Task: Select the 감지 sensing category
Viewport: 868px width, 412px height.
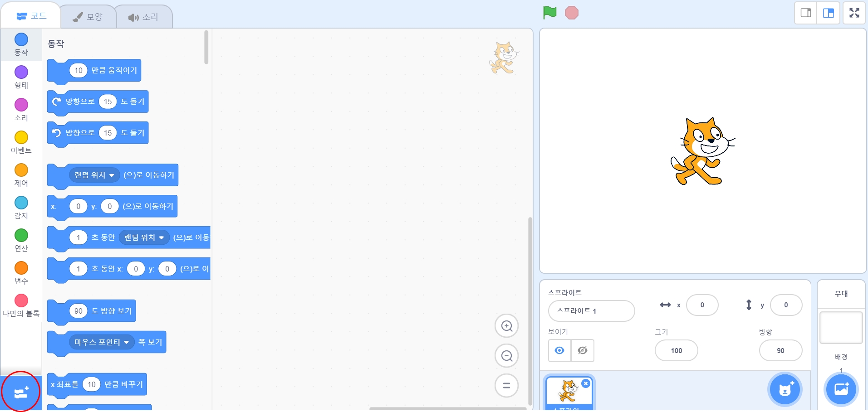Action: coord(21,208)
